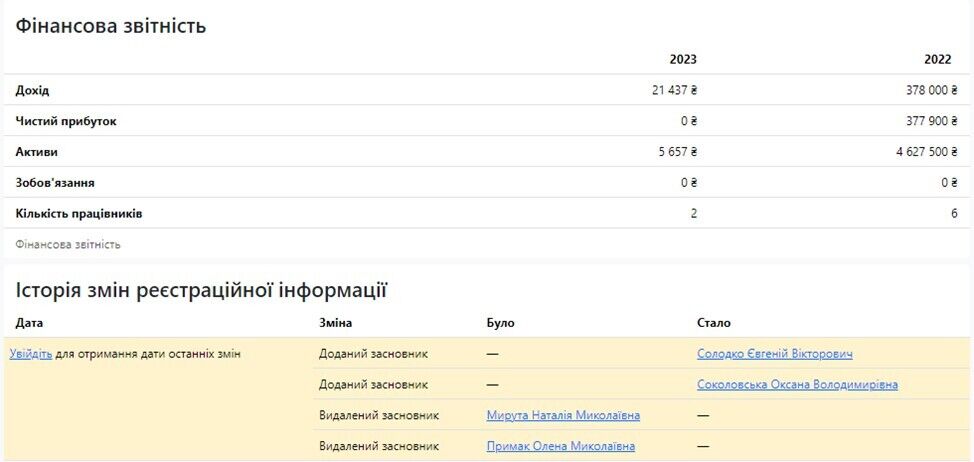Click the Було column header

pyautogui.click(x=501, y=324)
